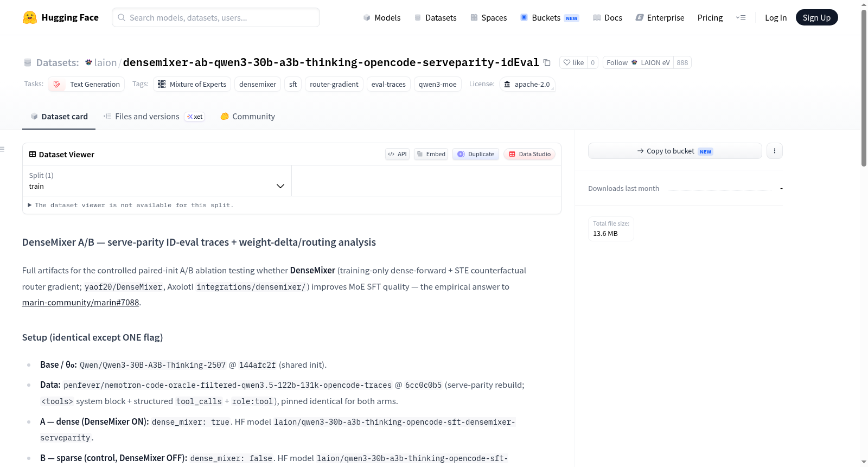
Task: Open the train split dropdown
Action: [157, 181]
